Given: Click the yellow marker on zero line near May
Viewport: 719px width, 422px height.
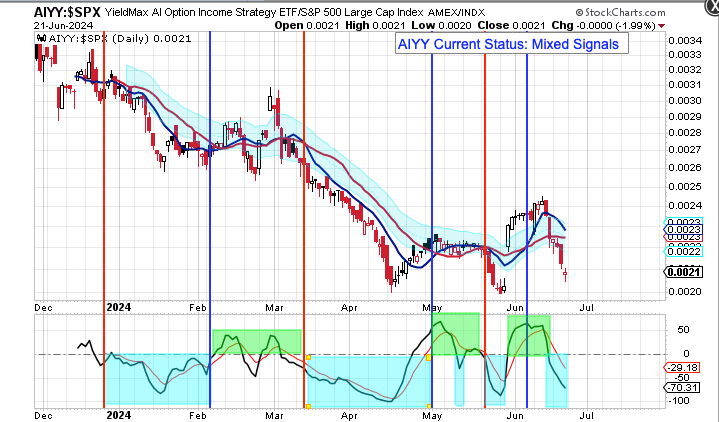Looking at the screenshot, I should coord(429,355).
